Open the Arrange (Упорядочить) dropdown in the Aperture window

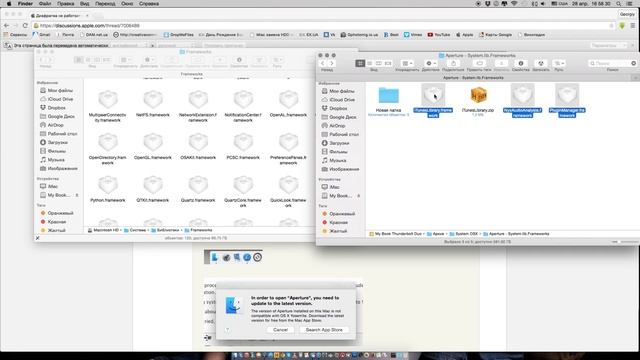tap(407, 63)
